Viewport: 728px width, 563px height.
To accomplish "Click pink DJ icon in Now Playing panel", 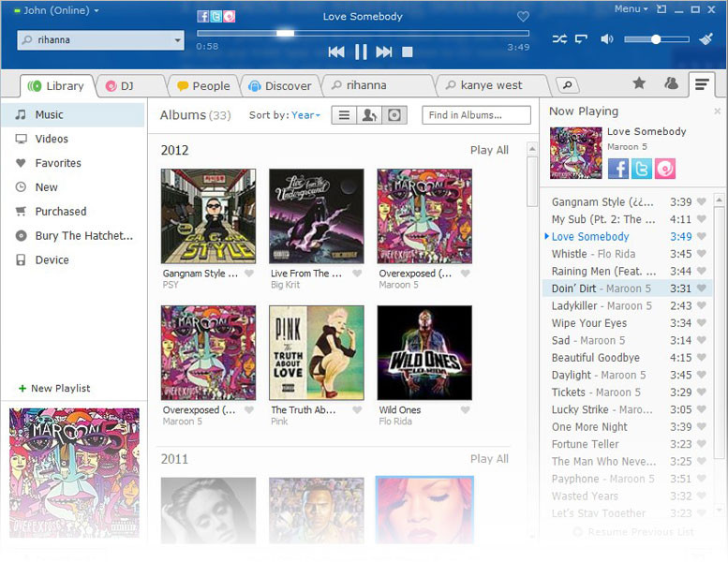I will click(x=665, y=169).
